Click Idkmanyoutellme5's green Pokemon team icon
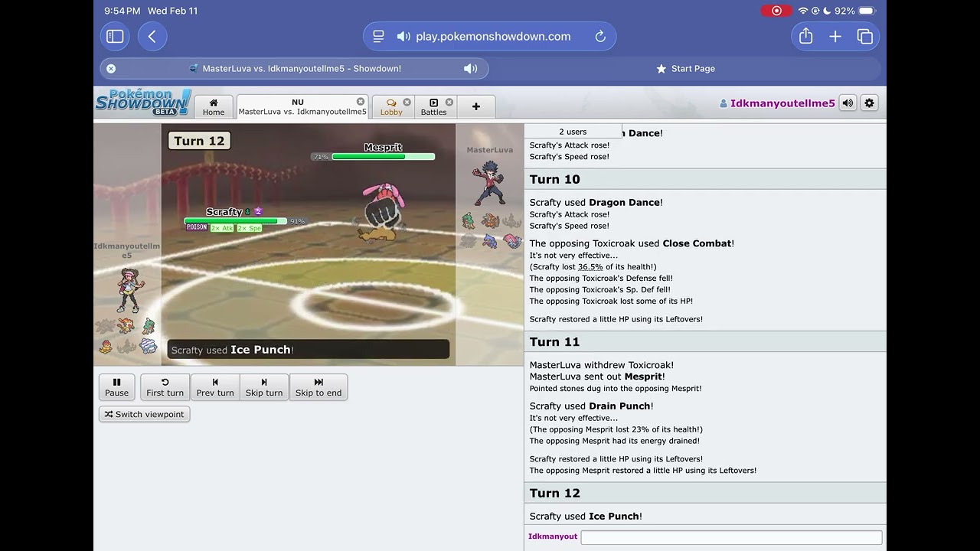The height and width of the screenshot is (551, 980). [x=149, y=327]
